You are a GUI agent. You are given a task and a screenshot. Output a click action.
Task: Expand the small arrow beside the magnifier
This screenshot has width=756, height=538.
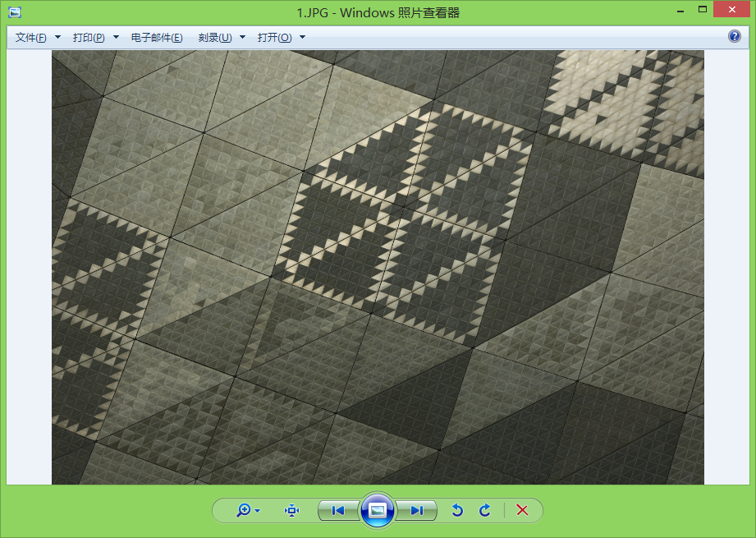click(x=258, y=511)
